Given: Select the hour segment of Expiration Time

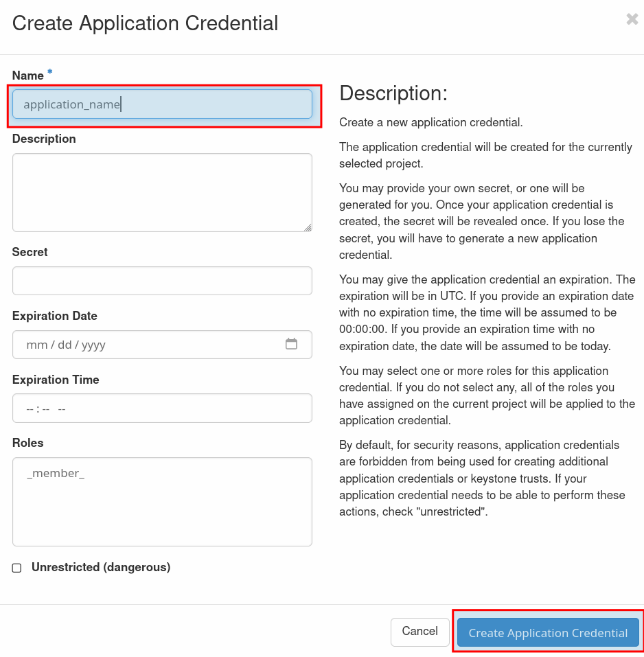Looking at the screenshot, I should (30, 408).
